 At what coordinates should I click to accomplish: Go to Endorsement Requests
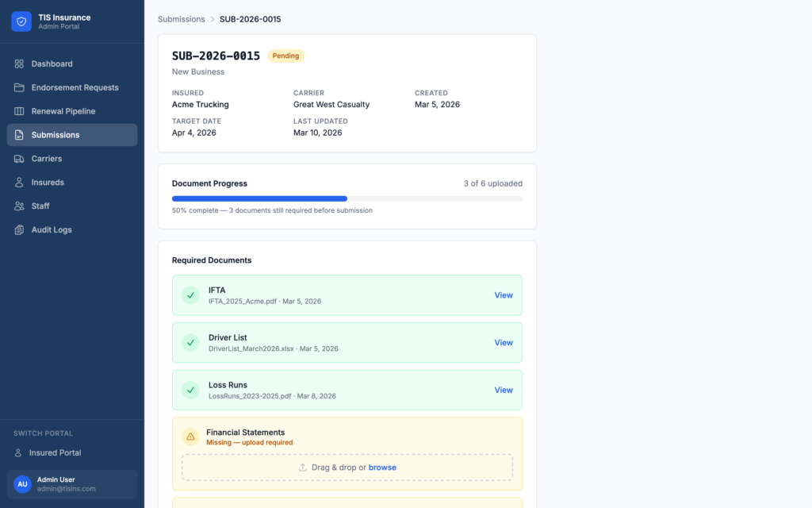72,87
